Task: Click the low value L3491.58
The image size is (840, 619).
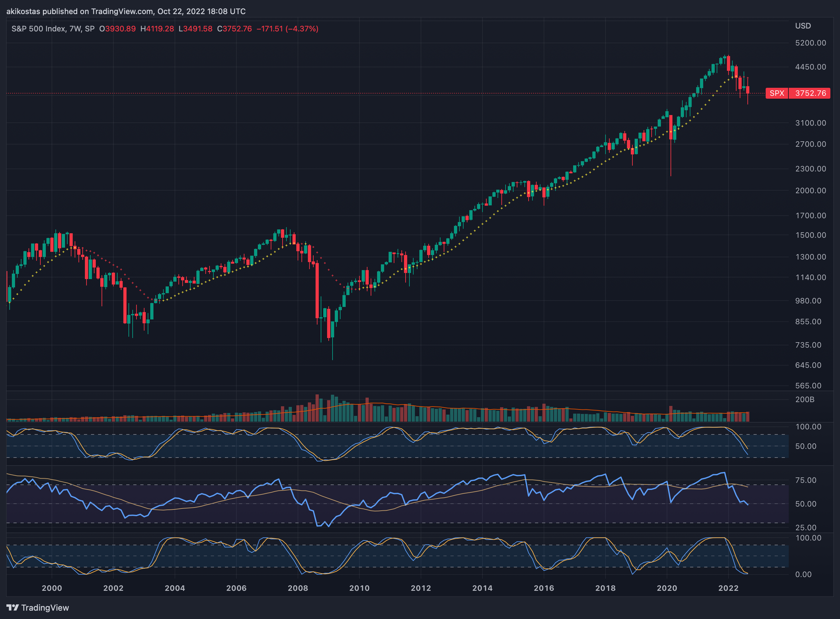Action: pos(195,29)
